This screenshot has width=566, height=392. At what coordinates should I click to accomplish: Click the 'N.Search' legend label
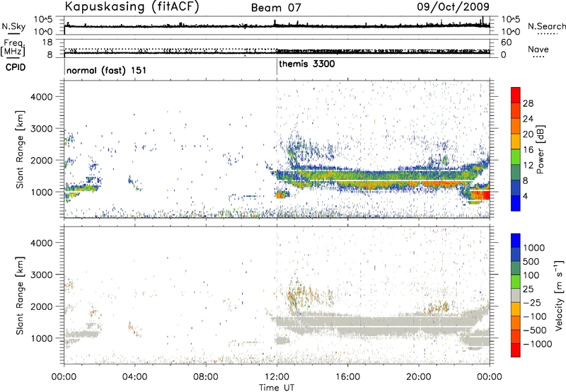[546, 26]
